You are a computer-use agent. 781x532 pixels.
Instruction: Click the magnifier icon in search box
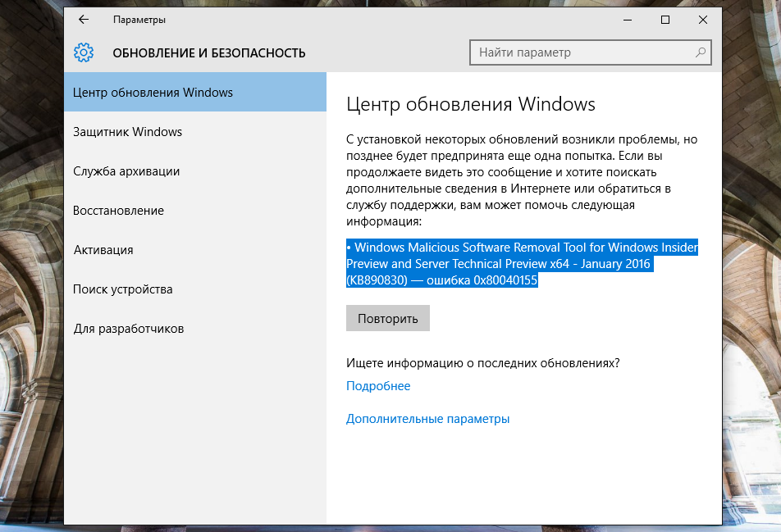(701, 52)
